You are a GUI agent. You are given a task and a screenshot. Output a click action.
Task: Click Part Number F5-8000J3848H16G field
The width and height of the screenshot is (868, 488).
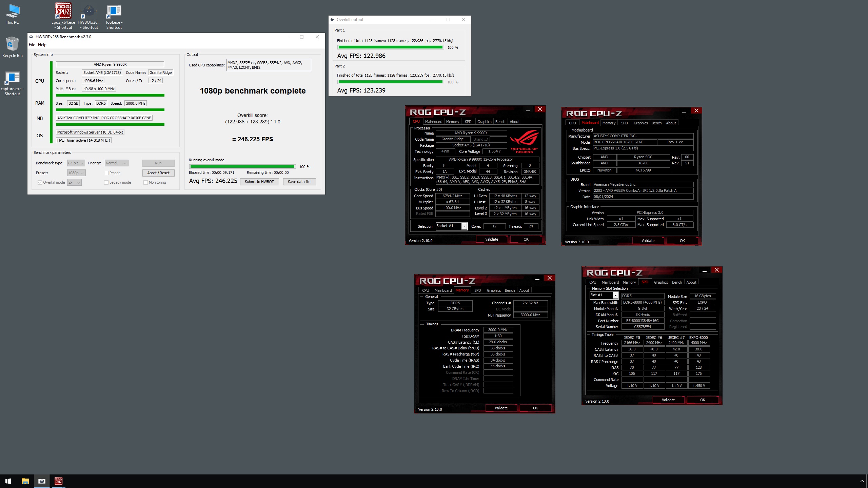[643, 321]
